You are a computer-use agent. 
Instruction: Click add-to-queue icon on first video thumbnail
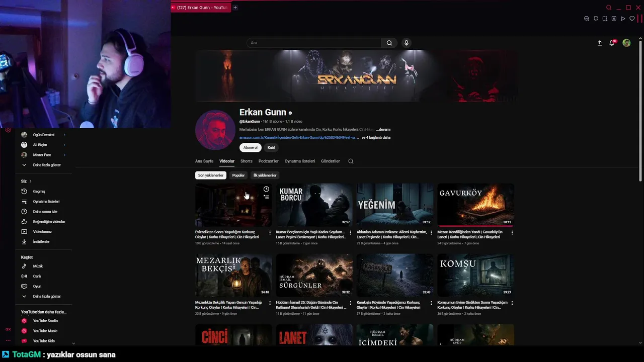pos(266,197)
